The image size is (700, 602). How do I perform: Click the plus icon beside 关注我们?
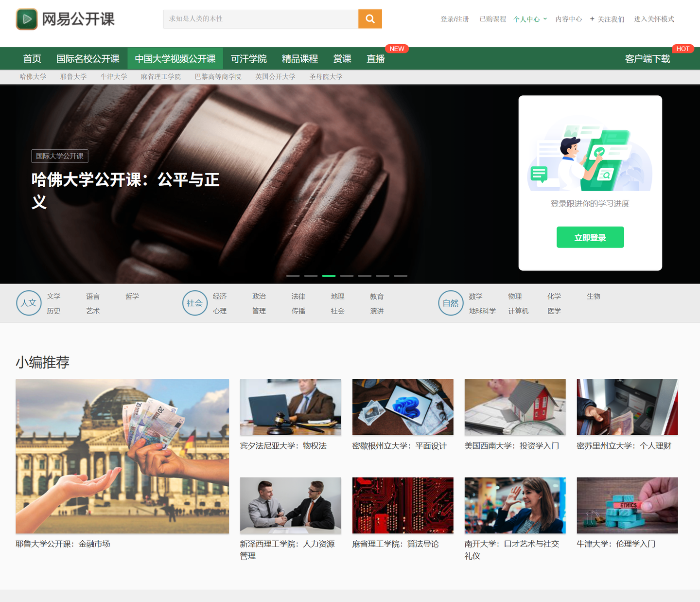592,19
